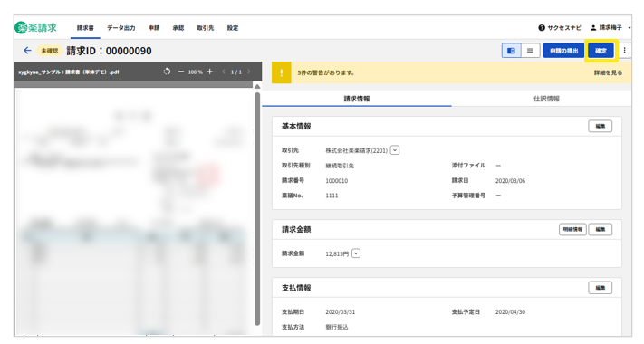The image size is (644, 344).
Task: Go back with the left arrow icon
Action: click(x=27, y=51)
